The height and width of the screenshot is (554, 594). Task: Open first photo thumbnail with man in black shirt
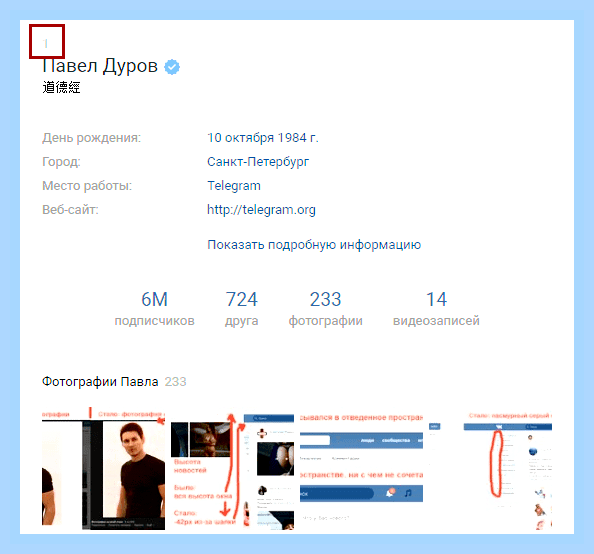(103, 468)
